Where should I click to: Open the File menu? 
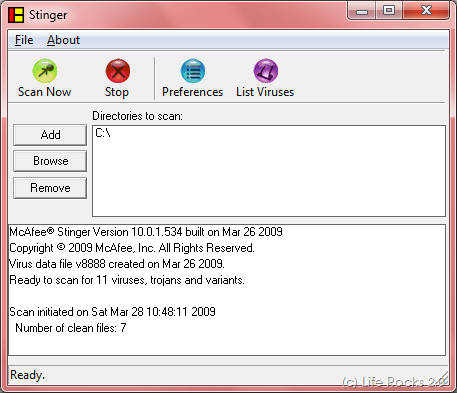pos(24,40)
